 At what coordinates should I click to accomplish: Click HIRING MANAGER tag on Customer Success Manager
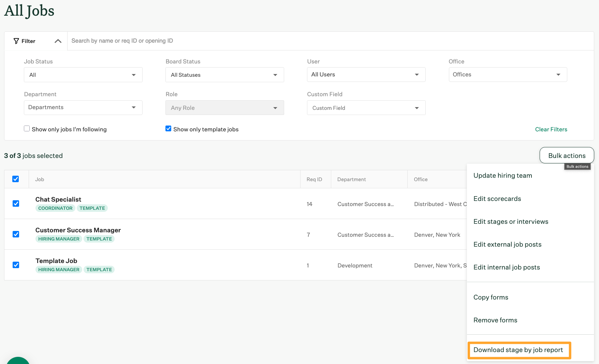[59, 239]
